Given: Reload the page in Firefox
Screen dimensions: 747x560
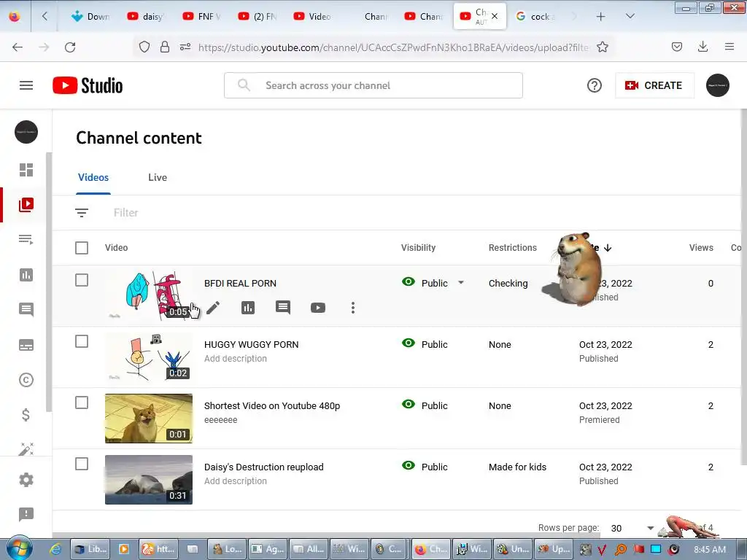Looking at the screenshot, I should (70, 47).
